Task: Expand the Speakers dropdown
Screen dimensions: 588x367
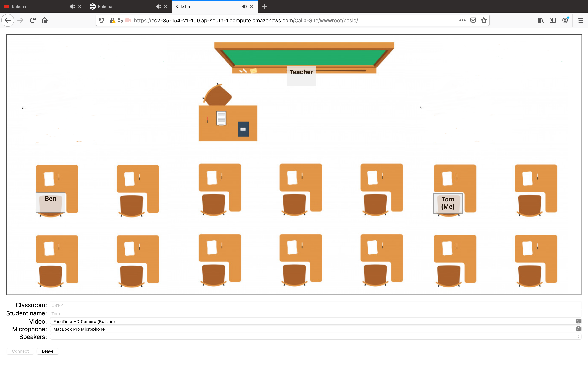Action: click(x=315, y=337)
